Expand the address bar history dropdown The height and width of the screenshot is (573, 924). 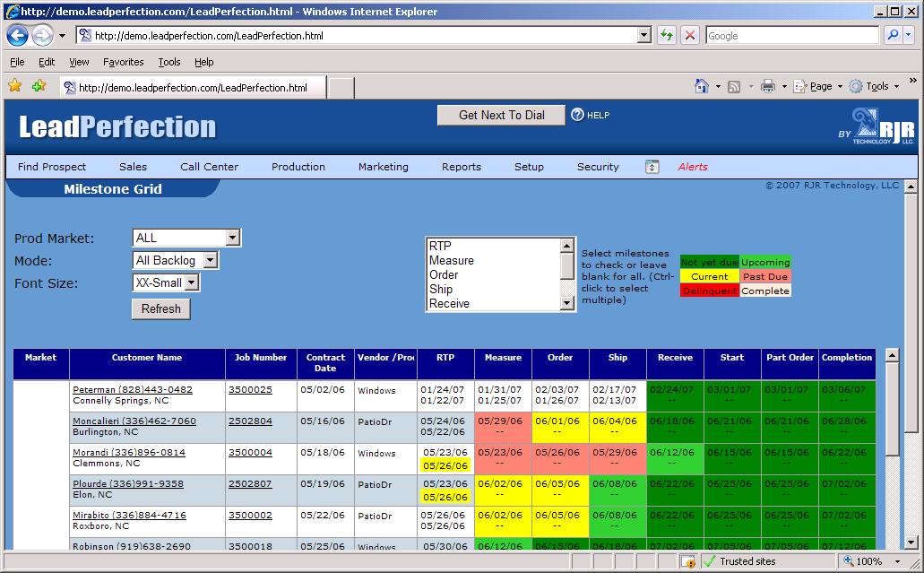coord(644,35)
